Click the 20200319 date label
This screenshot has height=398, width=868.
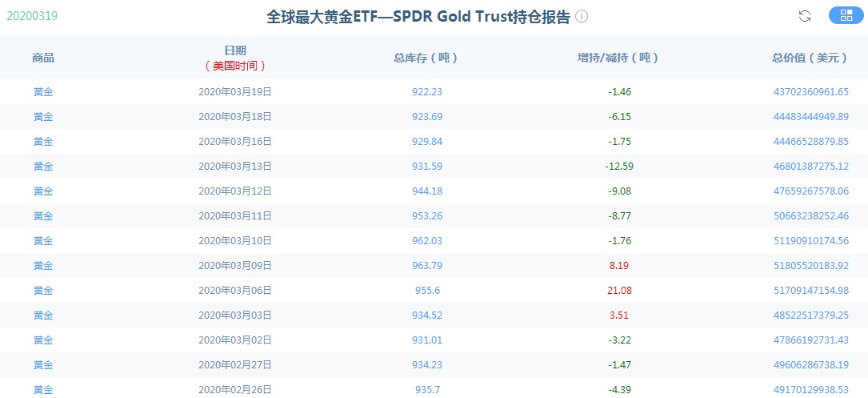tap(32, 15)
